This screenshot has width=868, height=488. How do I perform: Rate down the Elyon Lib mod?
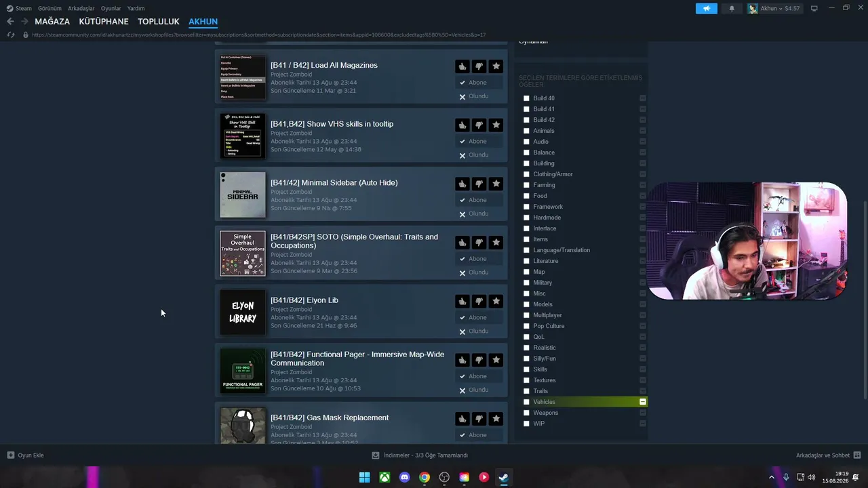(479, 302)
